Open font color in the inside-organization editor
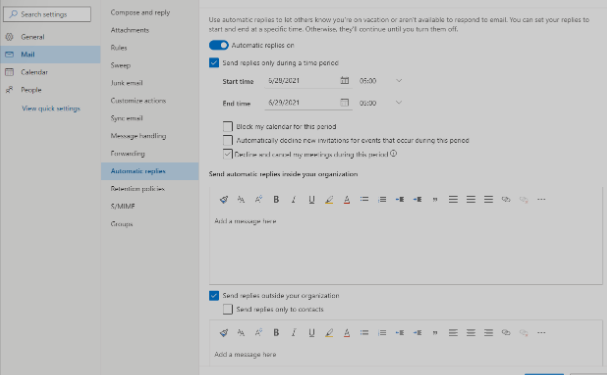 pyautogui.click(x=346, y=200)
